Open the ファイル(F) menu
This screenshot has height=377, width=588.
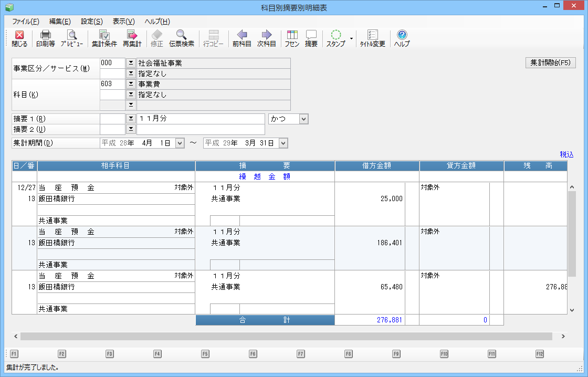pyautogui.click(x=25, y=22)
